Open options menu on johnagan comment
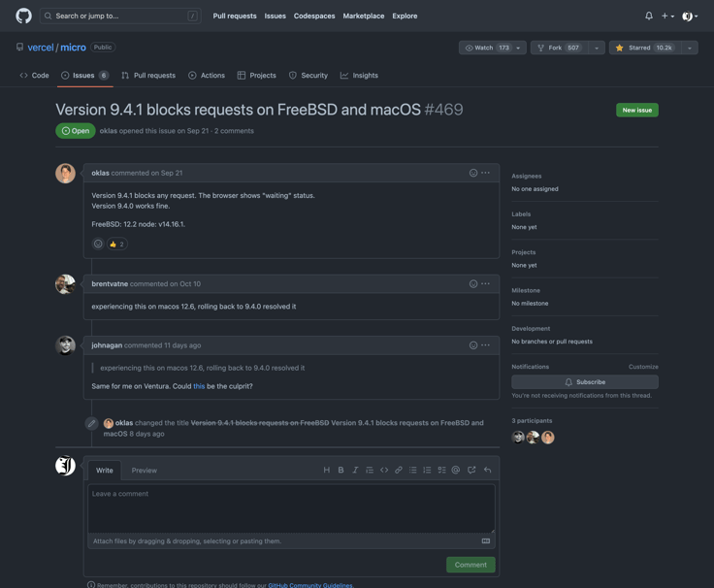 (x=486, y=345)
